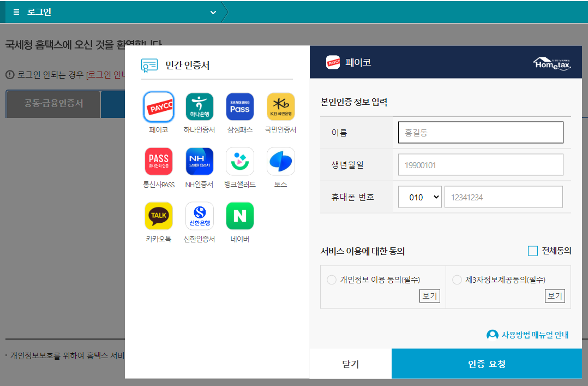
Task: Click the 서비스 이용에 대한 동의 heading
Action: pyautogui.click(x=363, y=251)
